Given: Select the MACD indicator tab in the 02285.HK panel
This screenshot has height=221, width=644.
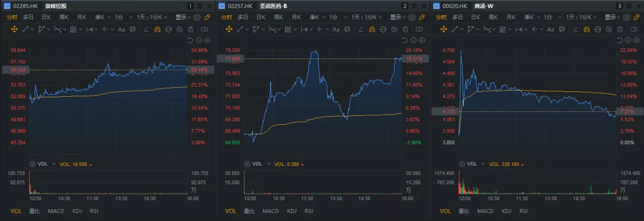Looking at the screenshot, I should click(55, 211).
